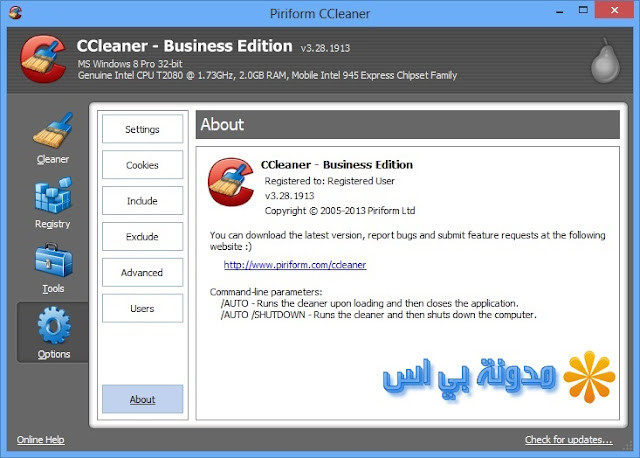This screenshot has width=640, height=458.
Task: Close the Piriform CCleaner window
Action: (614, 10)
